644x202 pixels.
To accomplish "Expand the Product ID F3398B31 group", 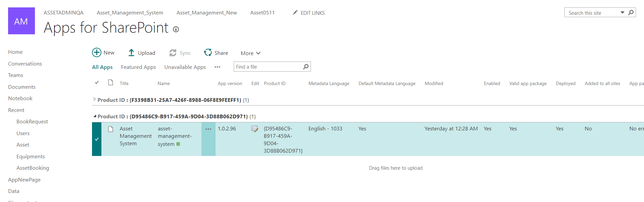I will pyautogui.click(x=95, y=99).
